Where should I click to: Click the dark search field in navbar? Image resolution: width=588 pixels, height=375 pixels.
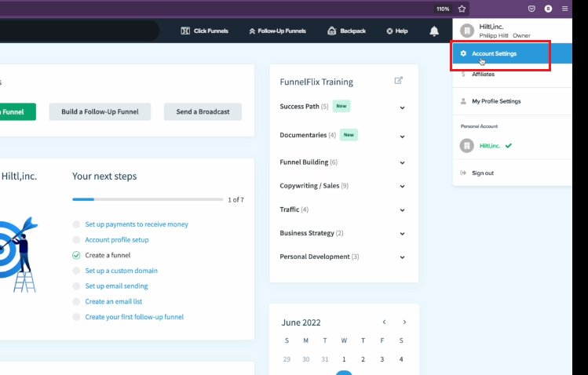pyautogui.click(x=79, y=31)
